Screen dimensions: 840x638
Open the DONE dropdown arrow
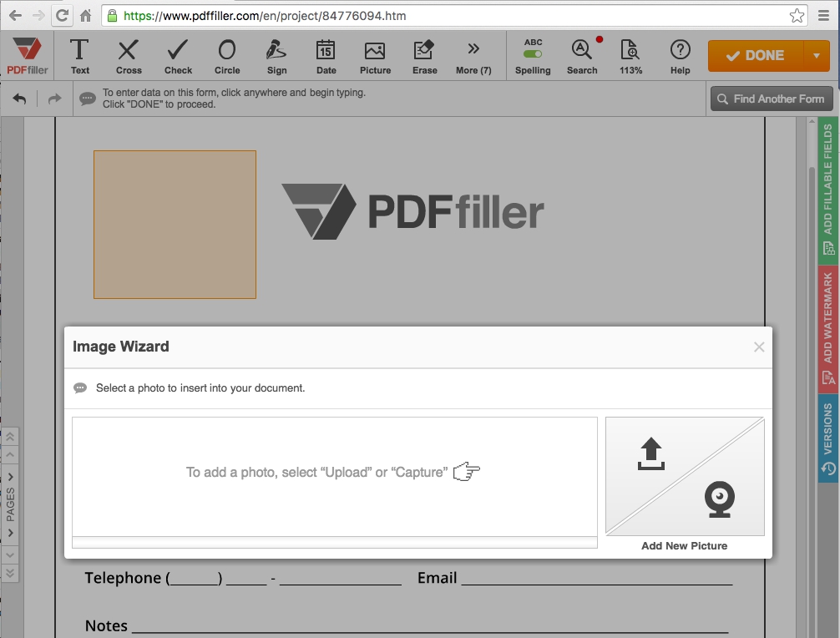817,56
